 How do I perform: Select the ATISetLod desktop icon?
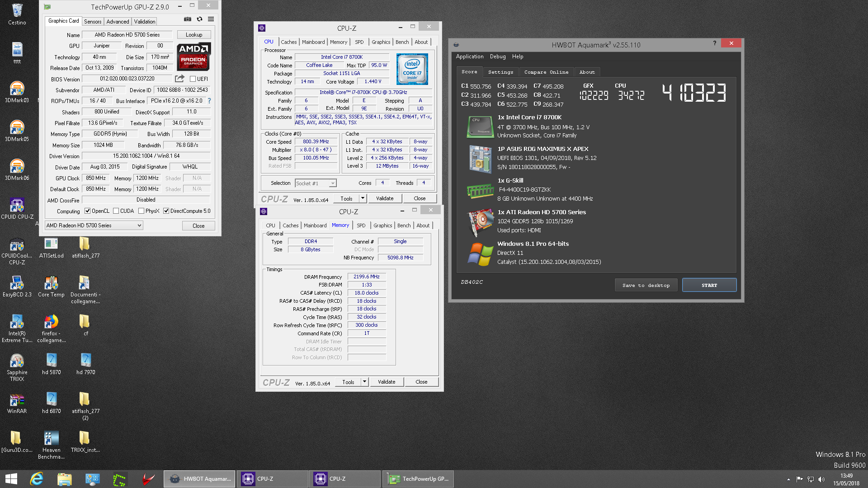[51, 247]
